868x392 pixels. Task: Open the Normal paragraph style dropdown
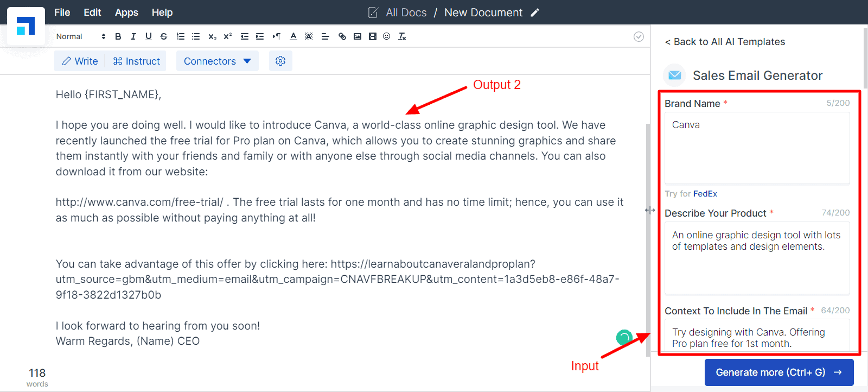tap(81, 36)
